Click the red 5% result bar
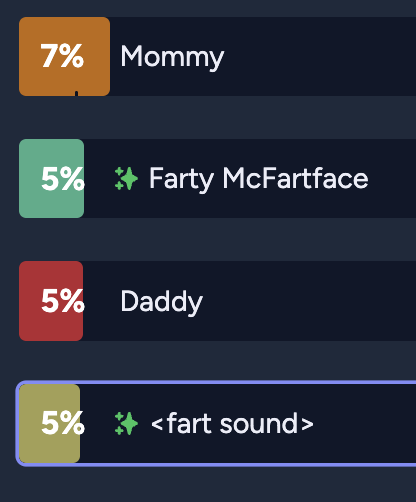Image resolution: width=416 pixels, height=502 pixels. 51,301
